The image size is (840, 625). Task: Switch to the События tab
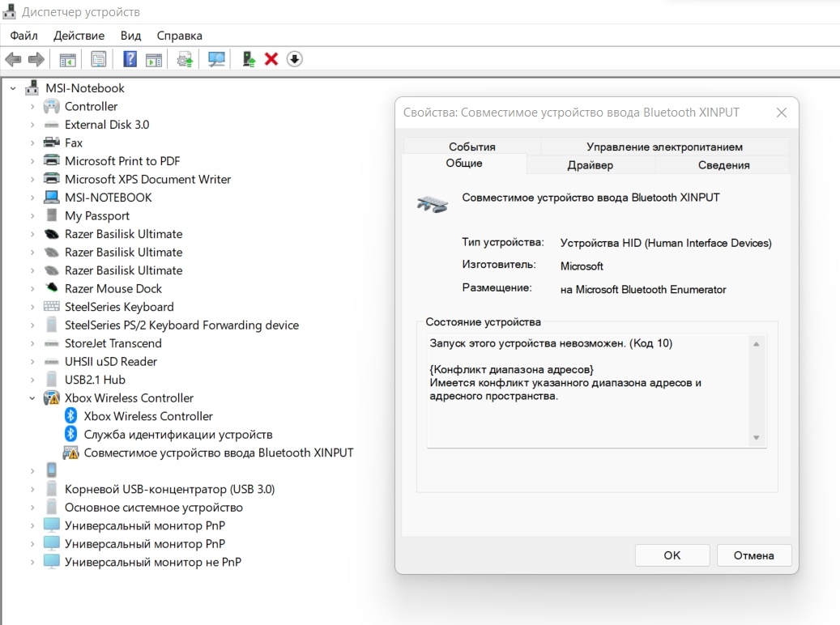pos(472,147)
